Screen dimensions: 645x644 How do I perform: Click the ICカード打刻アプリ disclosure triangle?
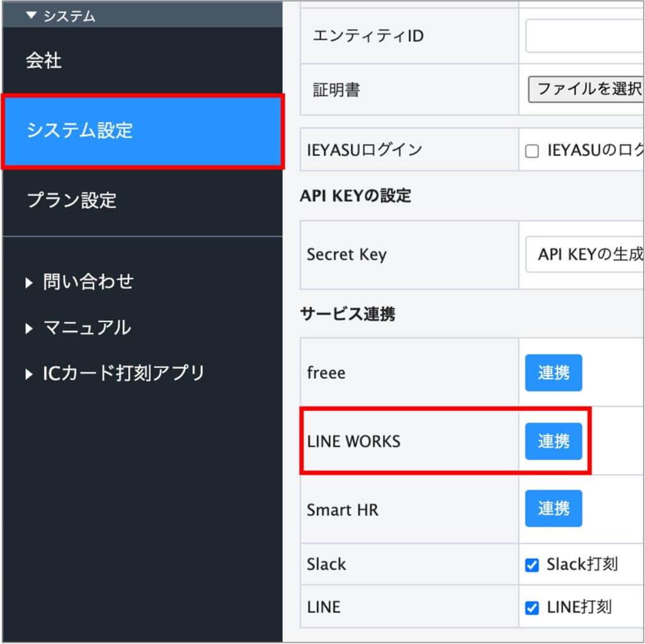point(29,374)
